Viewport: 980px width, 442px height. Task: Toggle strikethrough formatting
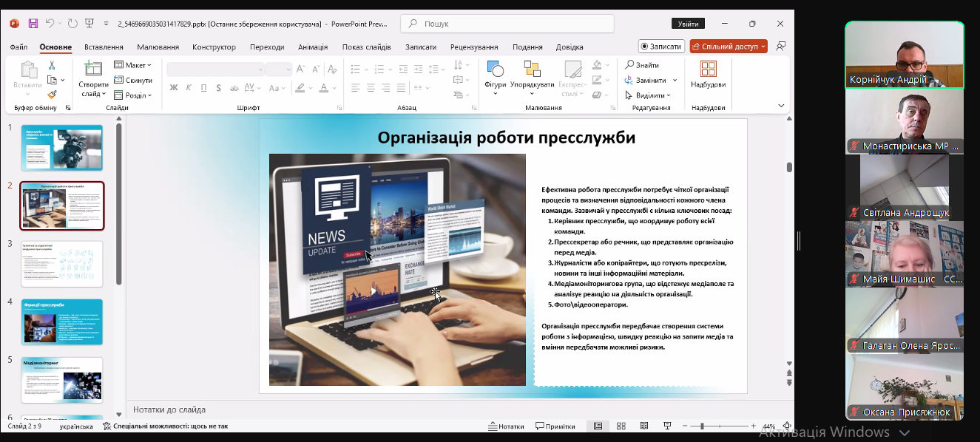point(235,88)
